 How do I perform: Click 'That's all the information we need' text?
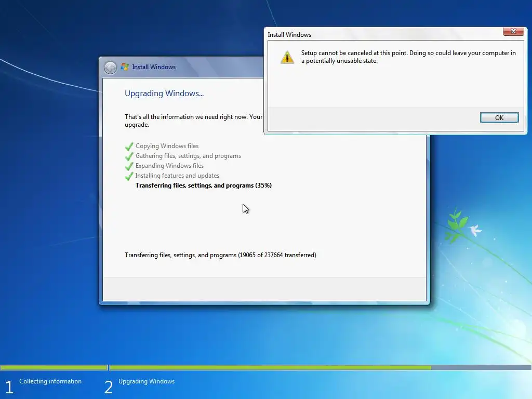point(193,121)
